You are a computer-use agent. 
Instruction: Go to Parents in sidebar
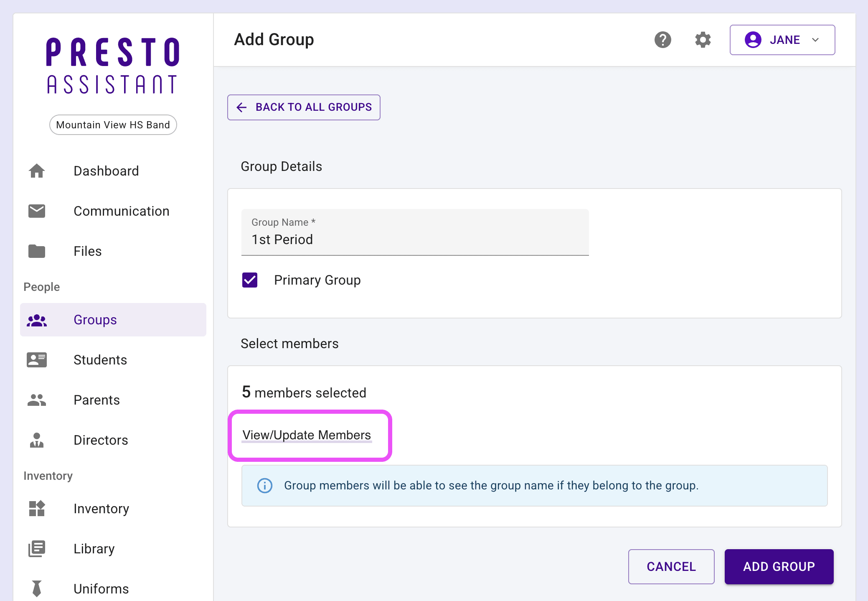coord(96,400)
